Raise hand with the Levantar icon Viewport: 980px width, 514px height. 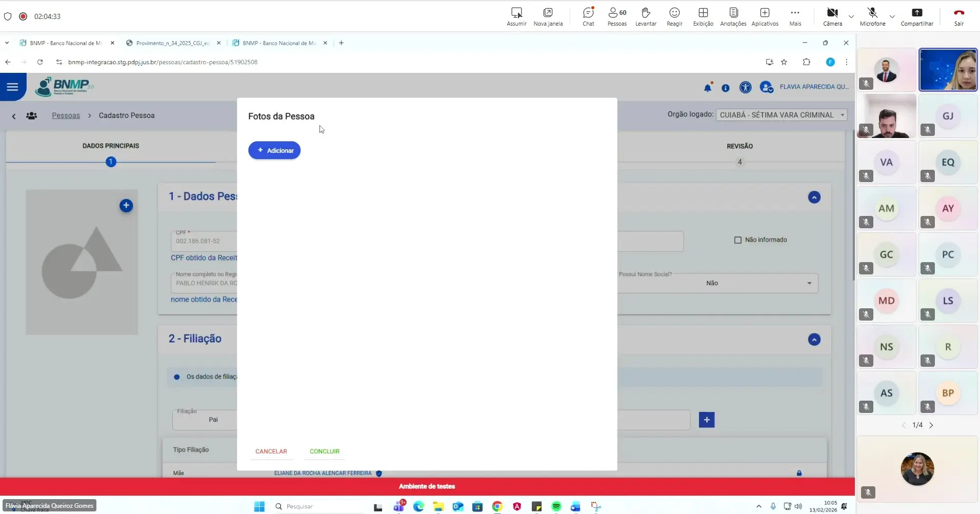tap(646, 16)
